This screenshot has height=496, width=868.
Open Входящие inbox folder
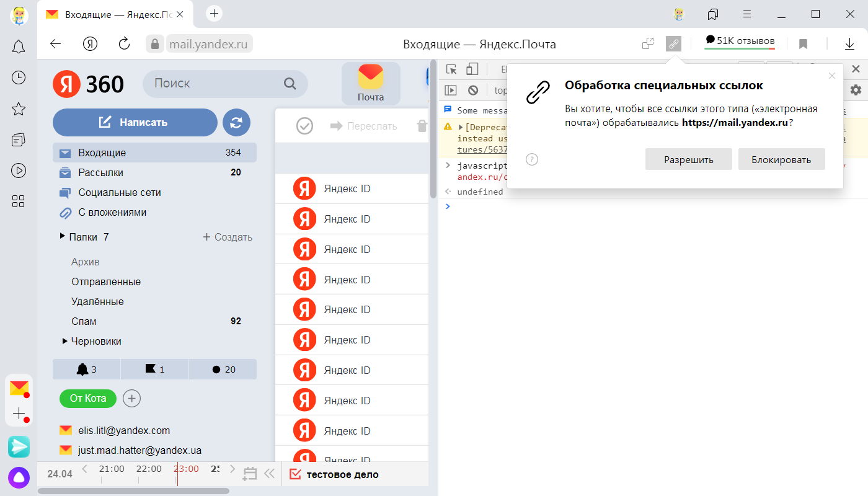[x=154, y=153]
